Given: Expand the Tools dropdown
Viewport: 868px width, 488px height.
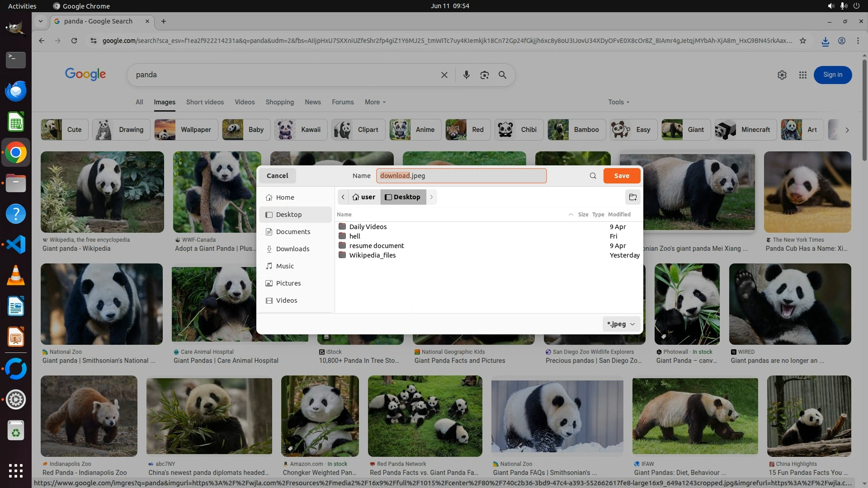Looking at the screenshot, I should tap(618, 102).
